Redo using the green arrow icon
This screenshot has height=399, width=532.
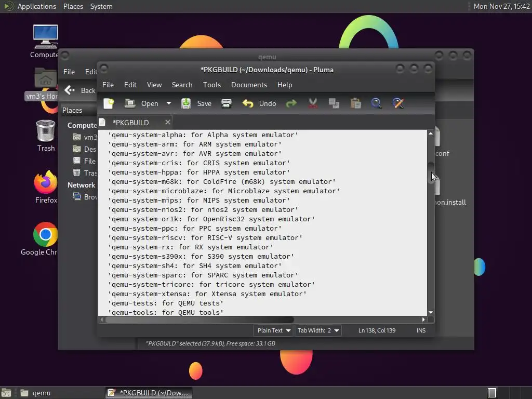tap(291, 103)
